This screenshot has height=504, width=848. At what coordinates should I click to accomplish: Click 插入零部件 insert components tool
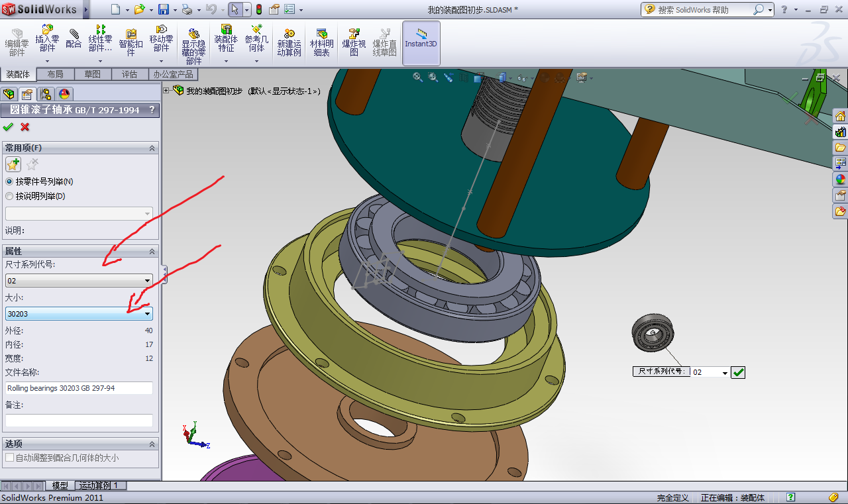pos(47,39)
